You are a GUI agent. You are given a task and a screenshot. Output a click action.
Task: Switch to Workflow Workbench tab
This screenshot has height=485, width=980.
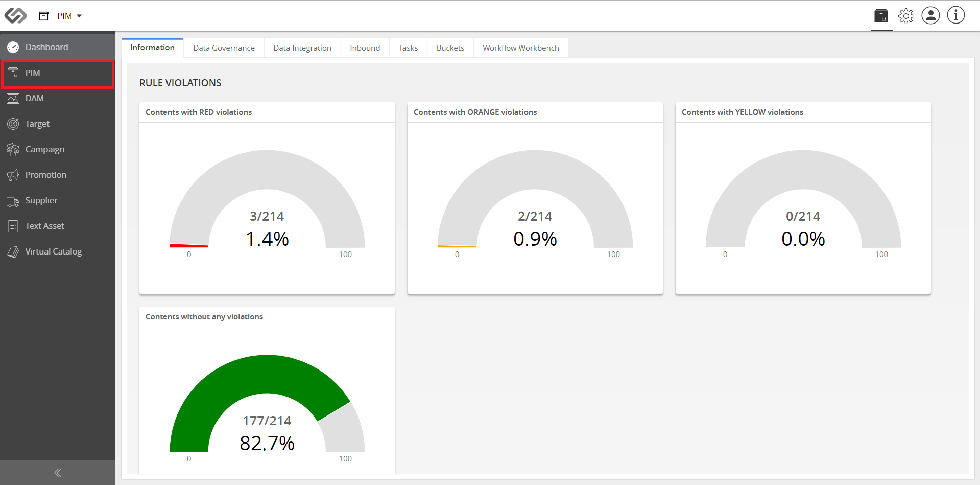click(521, 48)
